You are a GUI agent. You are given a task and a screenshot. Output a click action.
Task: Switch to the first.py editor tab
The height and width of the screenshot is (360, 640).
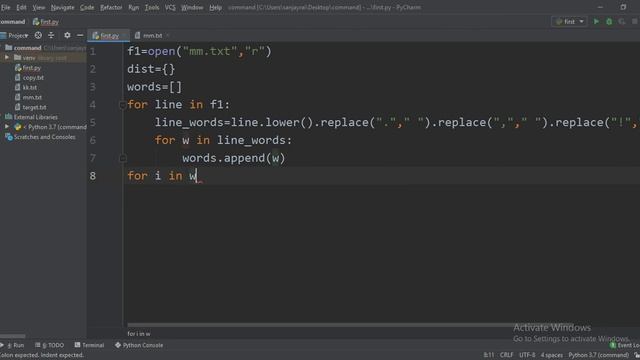click(108, 36)
